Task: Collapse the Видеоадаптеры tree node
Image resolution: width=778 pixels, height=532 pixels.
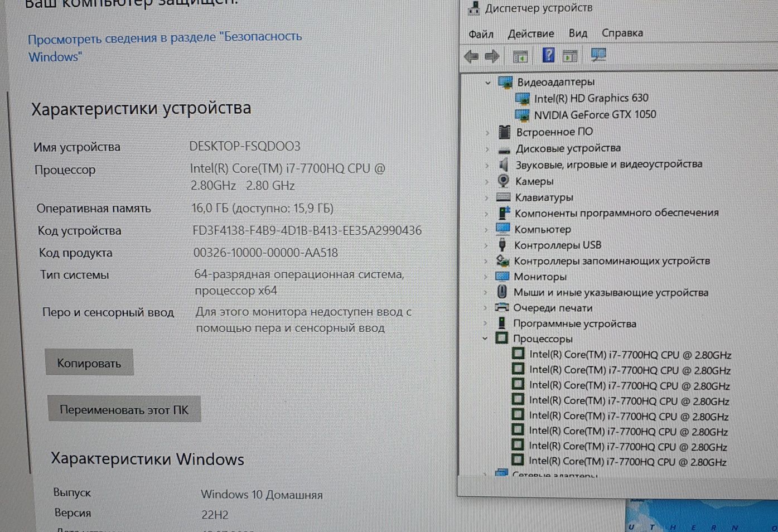Action: [488, 83]
